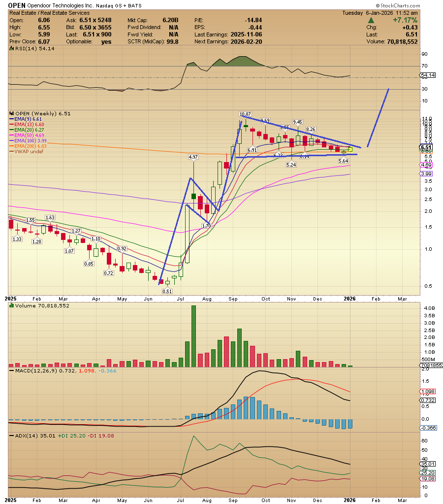This screenshot has width=443, height=504.
Task: Click the pink 4.69 axis tag
Action: pyautogui.click(x=426, y=165)
